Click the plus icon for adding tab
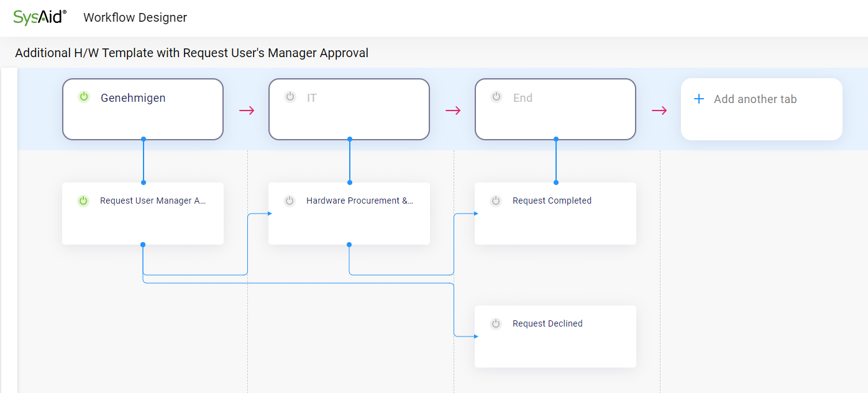 point(699,99)
